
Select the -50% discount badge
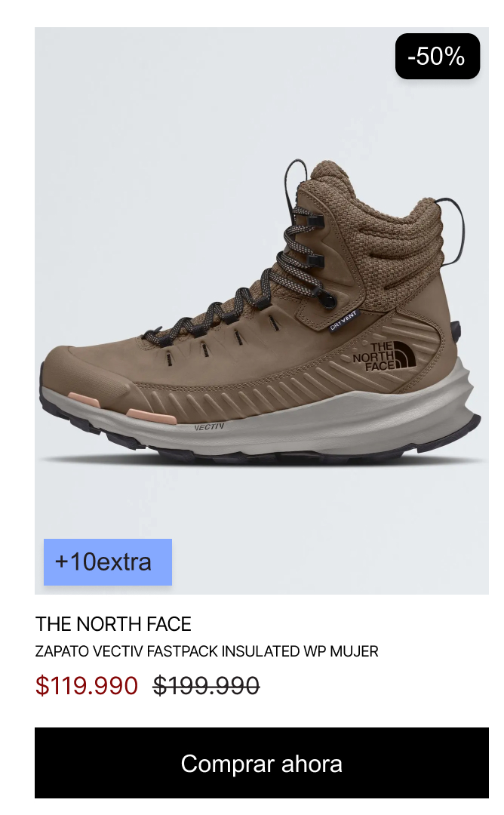[438, 56]
